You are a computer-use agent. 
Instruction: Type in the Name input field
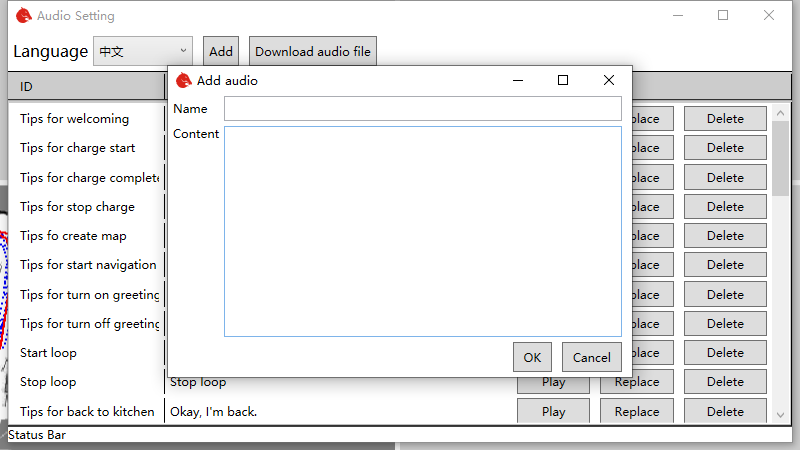point(422,108)
